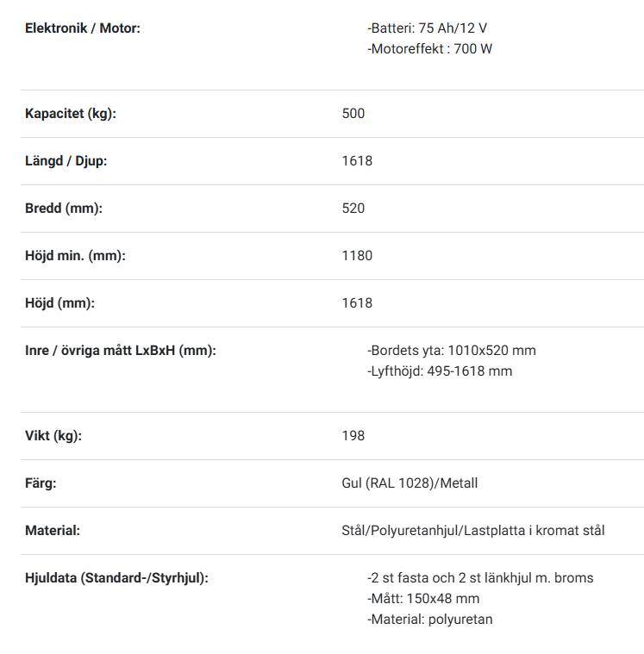This screenshot has height=654, width=644.
Task: Select the weight value 198
Action: pos(353,436)
